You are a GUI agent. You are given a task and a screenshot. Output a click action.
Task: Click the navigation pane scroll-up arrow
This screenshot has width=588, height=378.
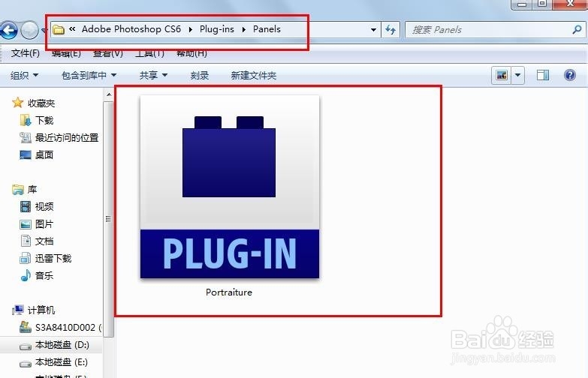[x=109, y=94]
